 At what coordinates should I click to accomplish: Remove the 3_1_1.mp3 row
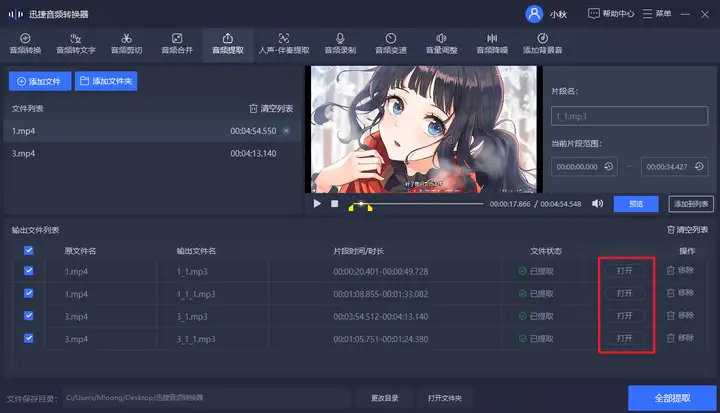click(680, 338)
